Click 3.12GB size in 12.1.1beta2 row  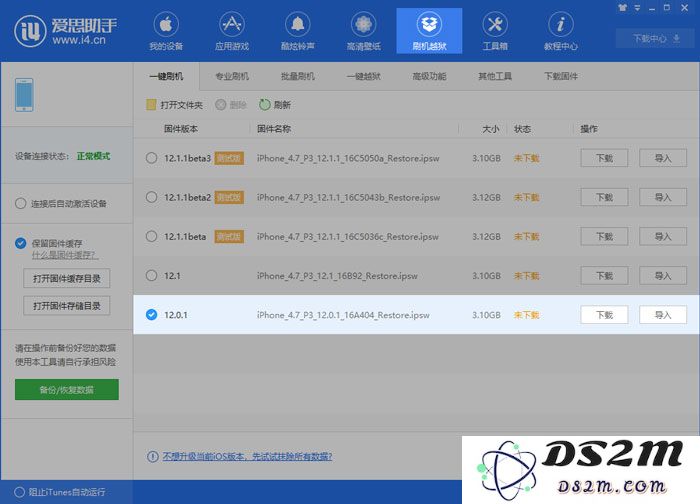486,197
